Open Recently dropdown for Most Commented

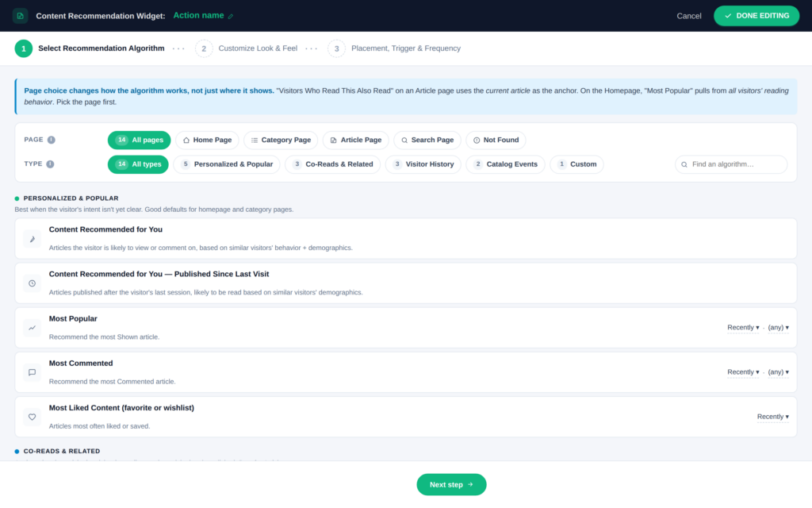[x=743, y=372]
